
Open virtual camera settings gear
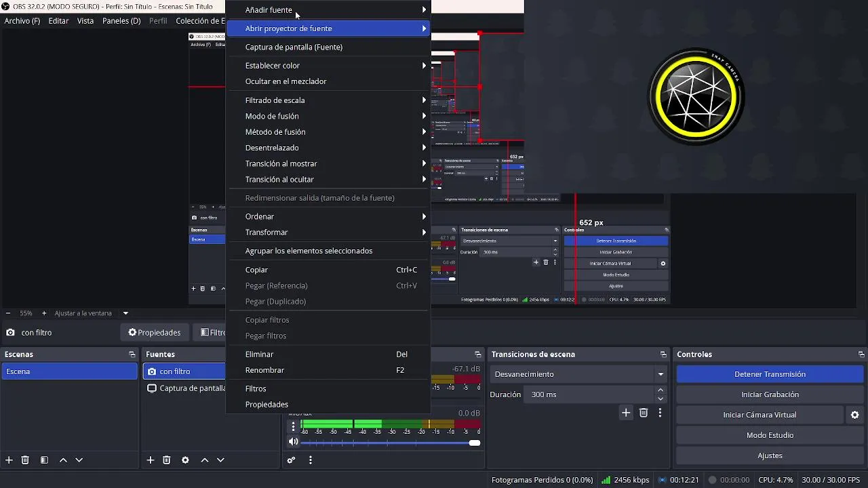tap(854, 415)
